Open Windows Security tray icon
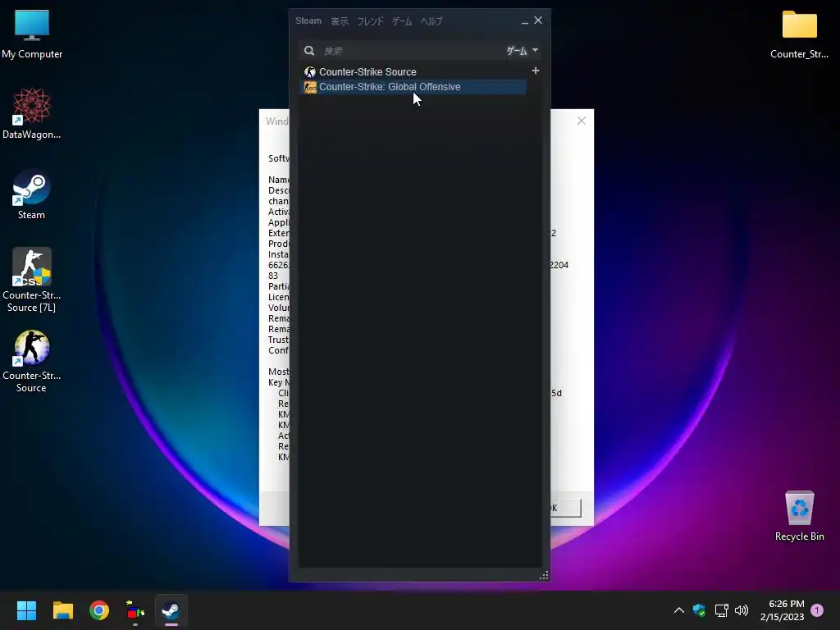 (x=699, y=610)
